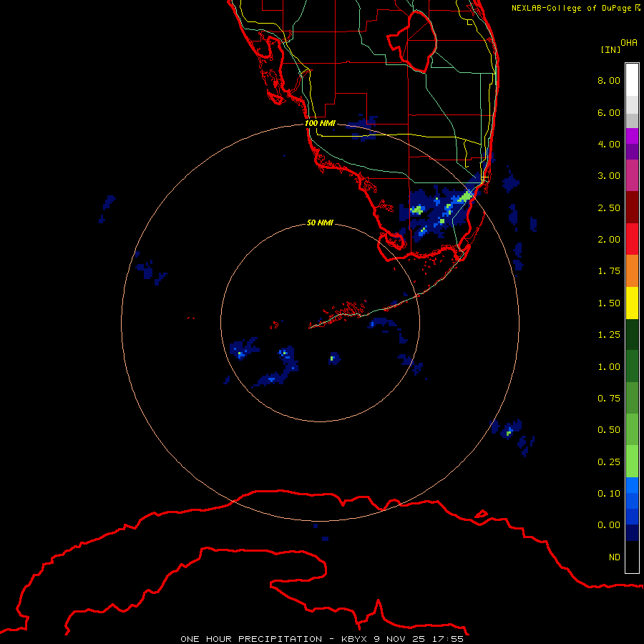
Task: Pick the yellow legend color swatch
Action: coord(632,303)
